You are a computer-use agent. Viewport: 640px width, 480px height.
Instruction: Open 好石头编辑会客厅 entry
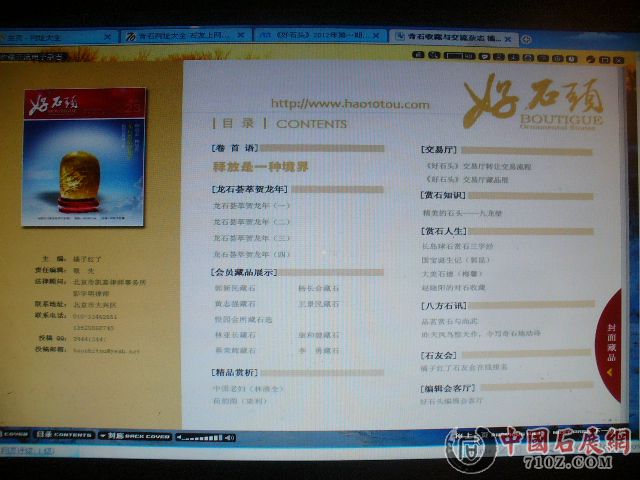tap(452, 401)
